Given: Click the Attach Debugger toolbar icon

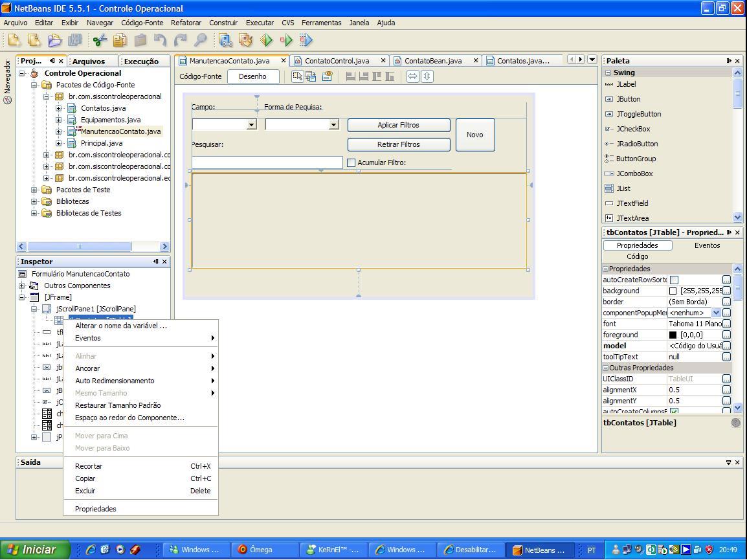Looking at the screenshot, I should tap(306, 41).
